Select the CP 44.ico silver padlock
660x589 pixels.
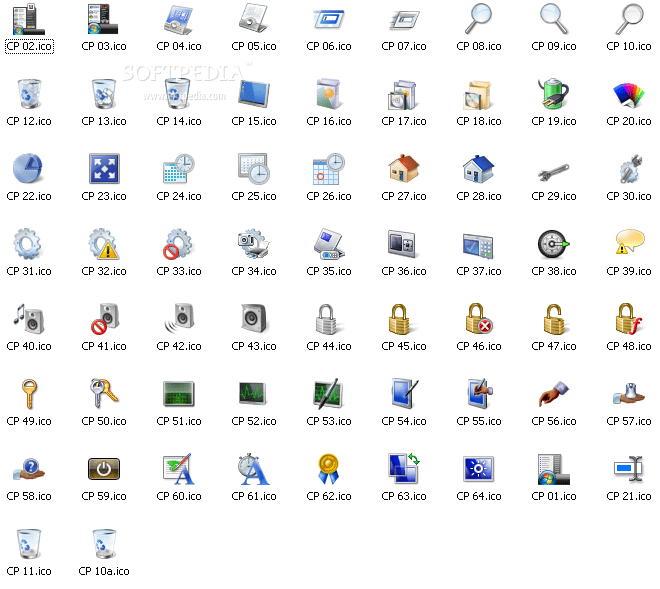click(328, 320)
